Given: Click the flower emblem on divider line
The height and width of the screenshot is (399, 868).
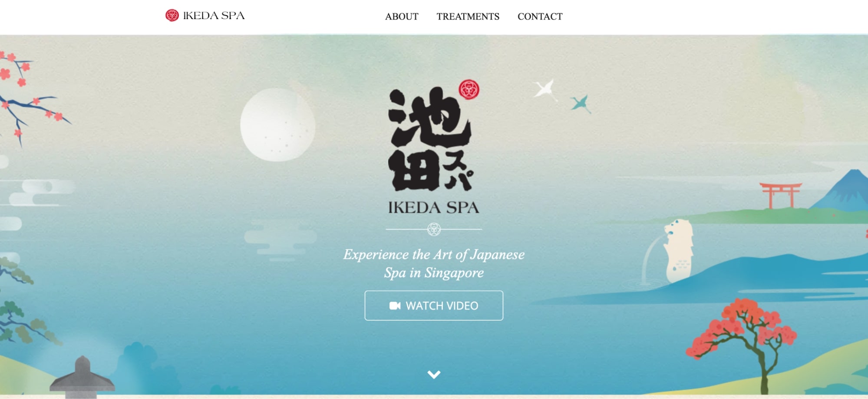Looking at the screenshot, I should 434,229.
